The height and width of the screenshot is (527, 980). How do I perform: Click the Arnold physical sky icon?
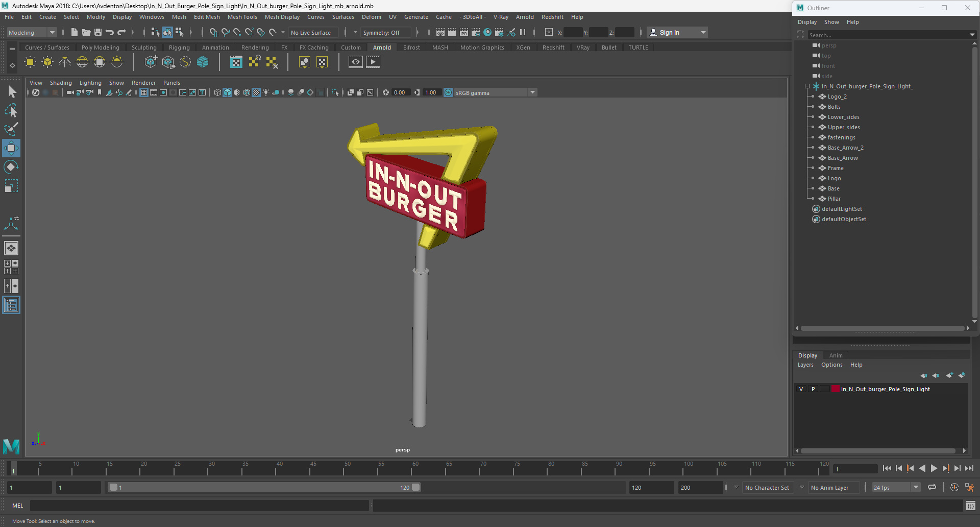(117, 62)
